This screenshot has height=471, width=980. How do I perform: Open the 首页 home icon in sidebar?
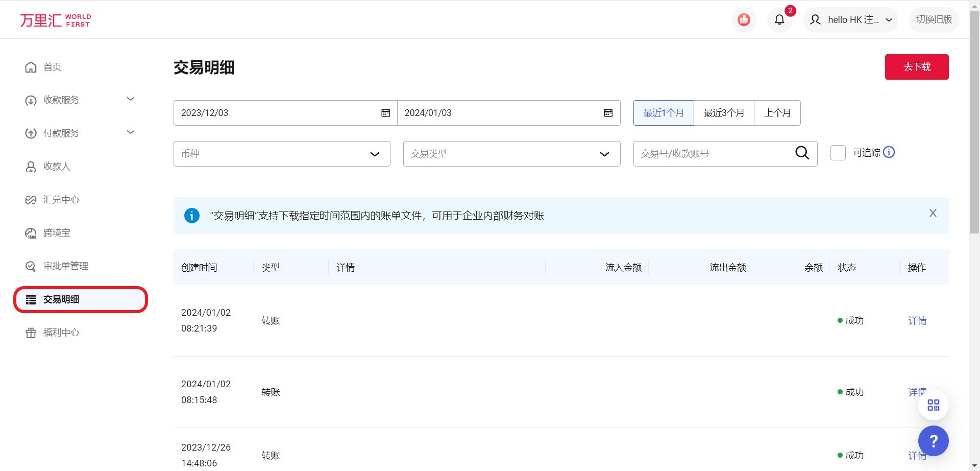pyautogui.click(x=31, y=66)
